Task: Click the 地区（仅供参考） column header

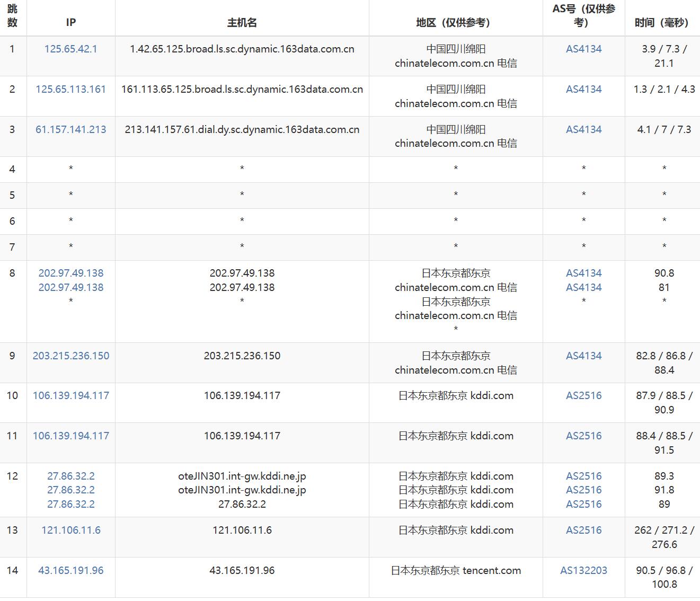Action: tap(456, 22)
